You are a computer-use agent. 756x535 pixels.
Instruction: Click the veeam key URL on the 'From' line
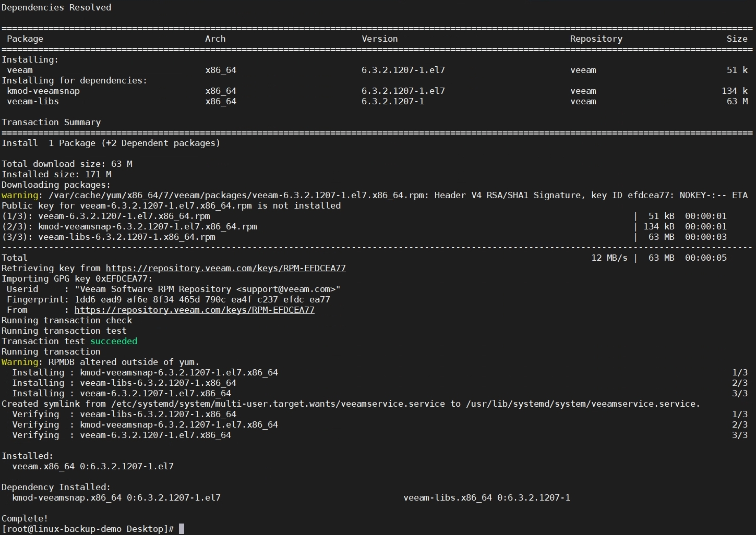click(x=195, y=310)
